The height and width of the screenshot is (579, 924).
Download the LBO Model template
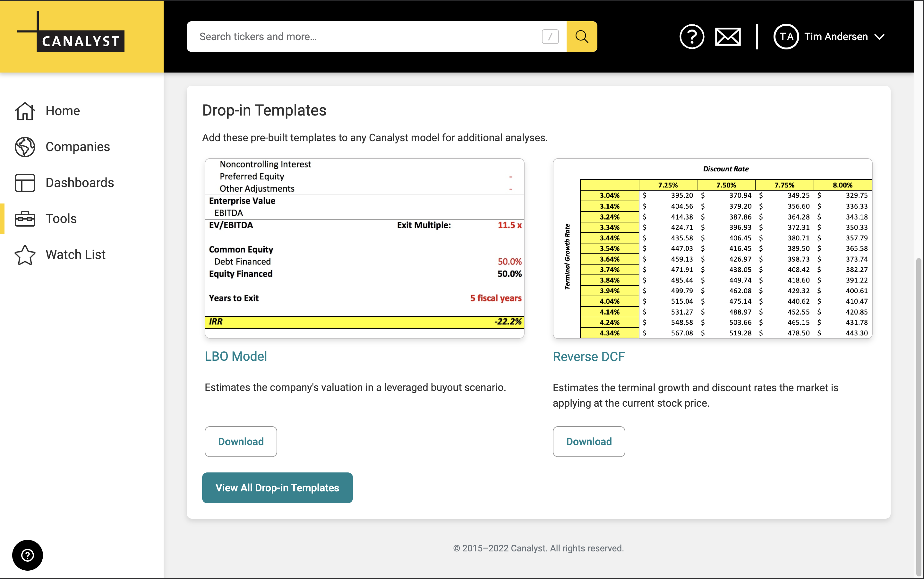pos(241,442)
